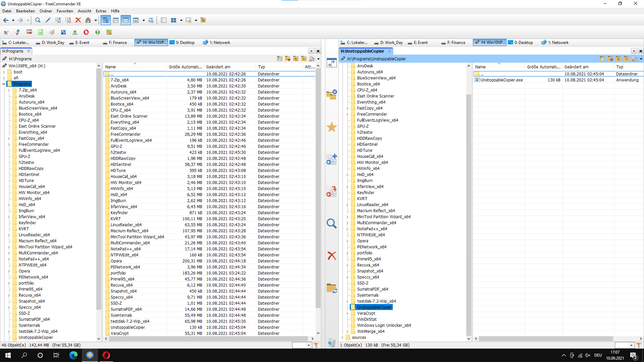The width and height of the screenshot is (644, 362).
Task: Launch Opera from the favorite tools bar
Action: pos(86,32)
